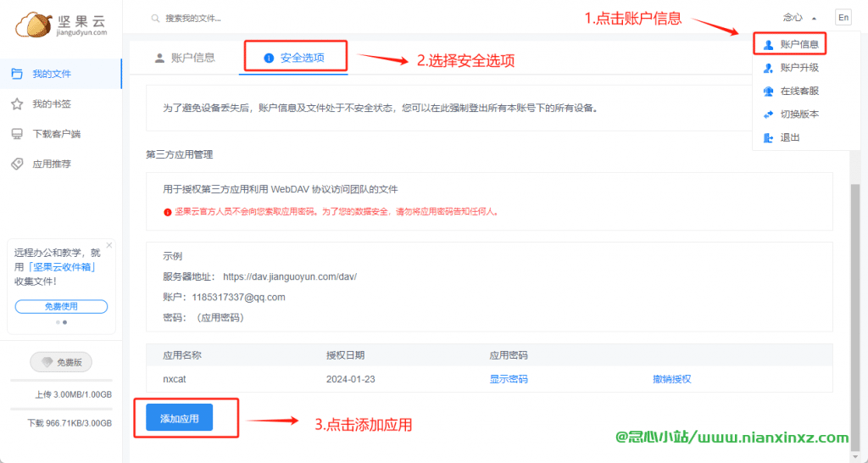Click the 密码：（应用密码） example line

coord(203,318)
